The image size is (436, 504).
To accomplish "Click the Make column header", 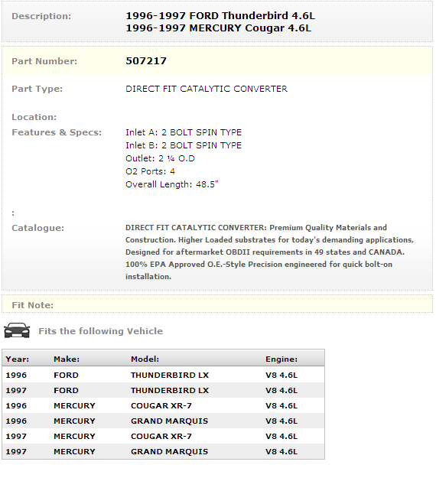I will click(67, 359).
